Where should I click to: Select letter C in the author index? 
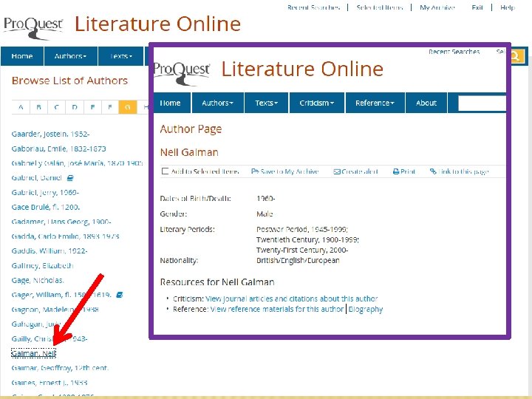[x=57, y=107]
